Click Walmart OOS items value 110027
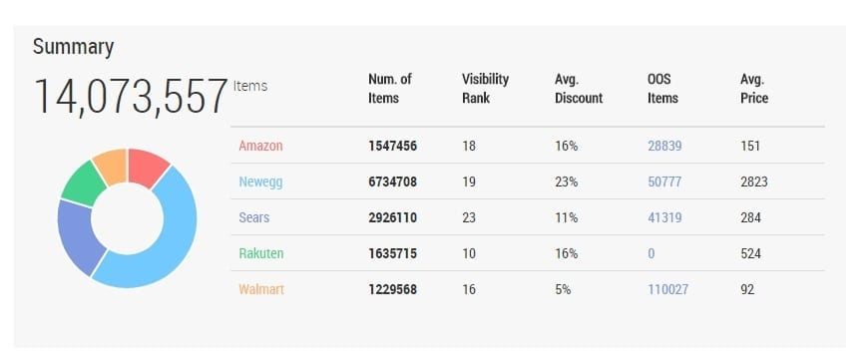868x362 pixels. click(x=668, y=289)
